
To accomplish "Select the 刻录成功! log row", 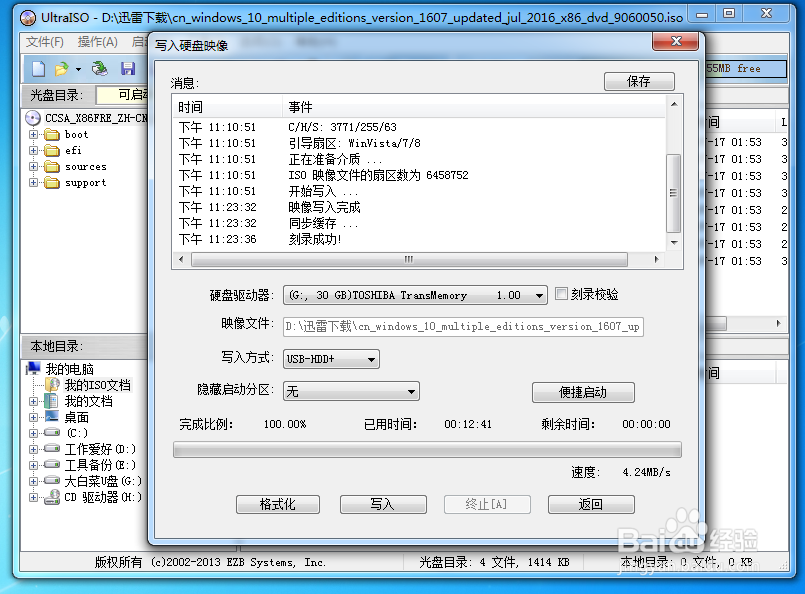I will click(x=419, y=239).
